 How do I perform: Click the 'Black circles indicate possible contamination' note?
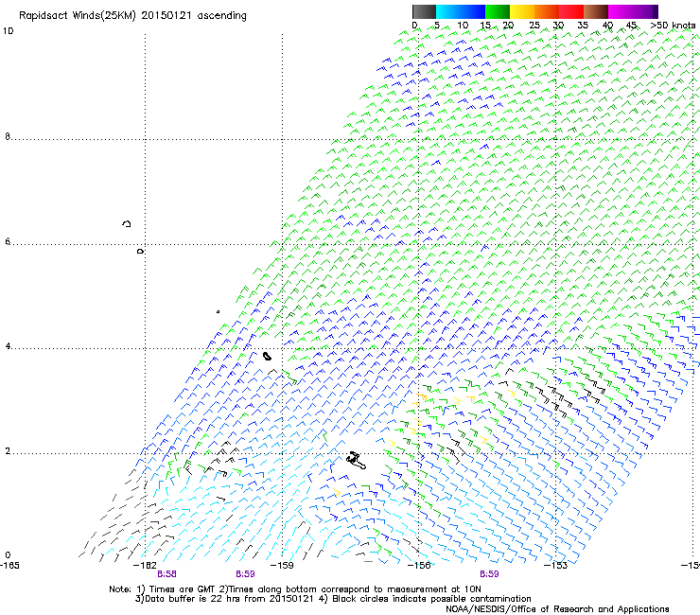tap(431, 599)
